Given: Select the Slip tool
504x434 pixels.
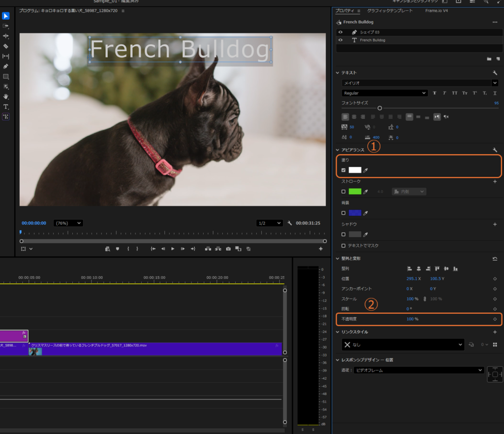Looking at the screenshot, I should click(6, 56).
